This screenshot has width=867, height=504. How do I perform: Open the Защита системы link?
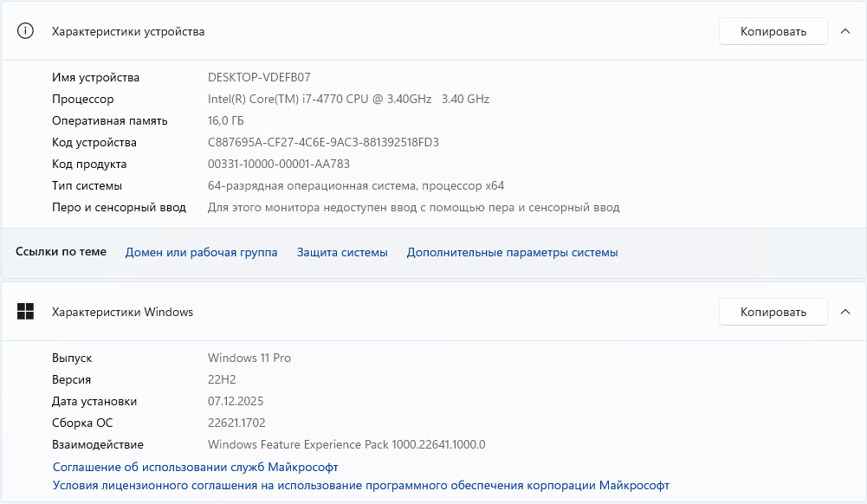click(342, 252)
